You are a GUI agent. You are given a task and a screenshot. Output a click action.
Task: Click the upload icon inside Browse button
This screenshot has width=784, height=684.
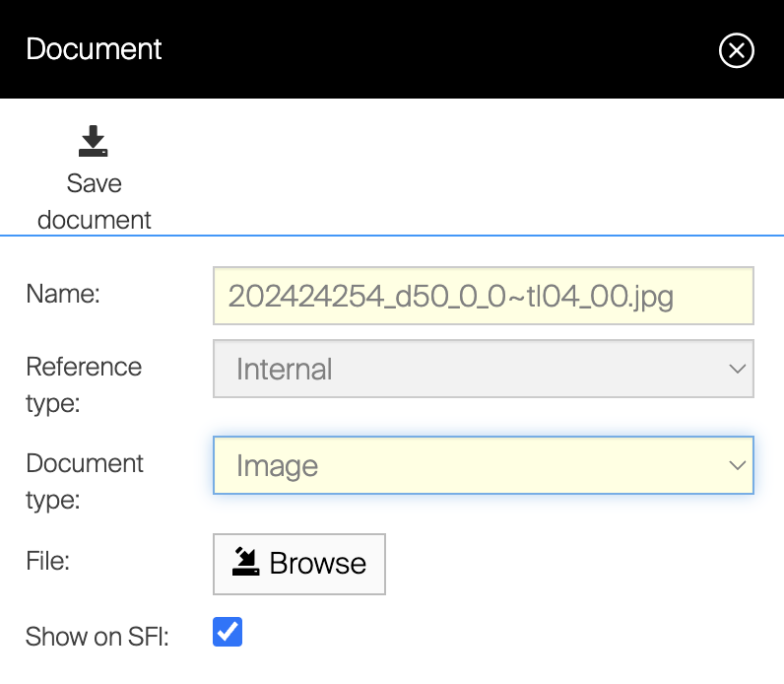245,563
